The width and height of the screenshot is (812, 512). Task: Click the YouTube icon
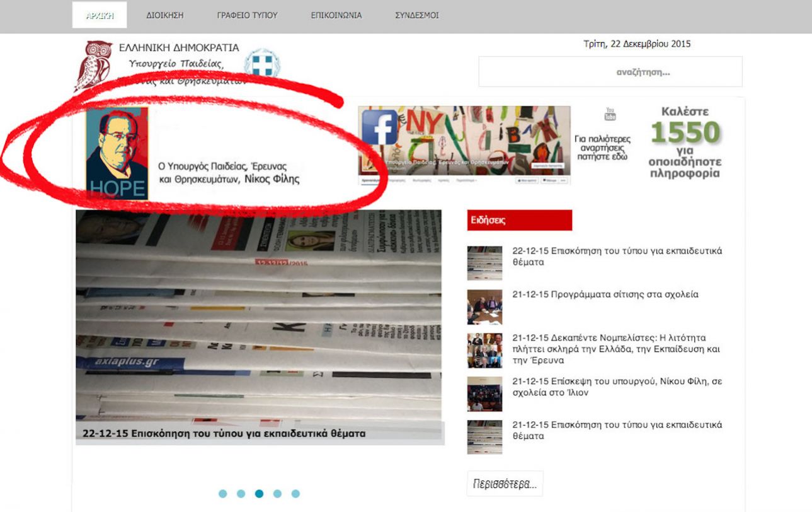(610, 115)
